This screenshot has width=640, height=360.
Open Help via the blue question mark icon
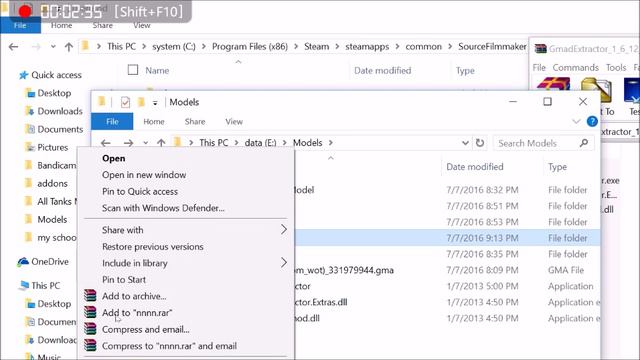click(x=592, y=121)
